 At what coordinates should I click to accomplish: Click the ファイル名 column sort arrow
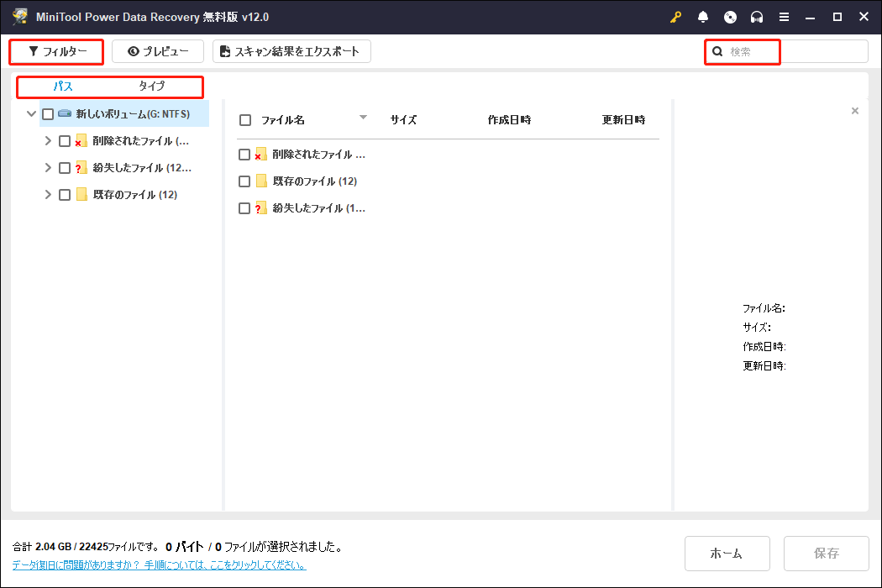(x=363, y=118)
